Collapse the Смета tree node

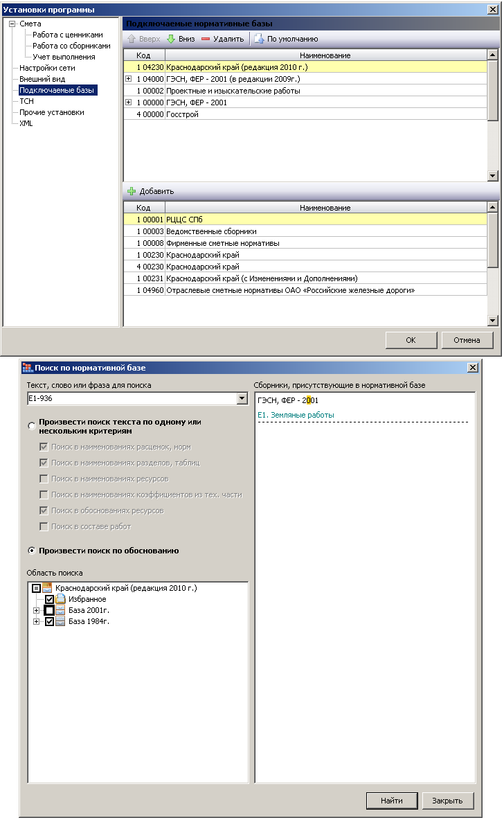click(12, 24)
